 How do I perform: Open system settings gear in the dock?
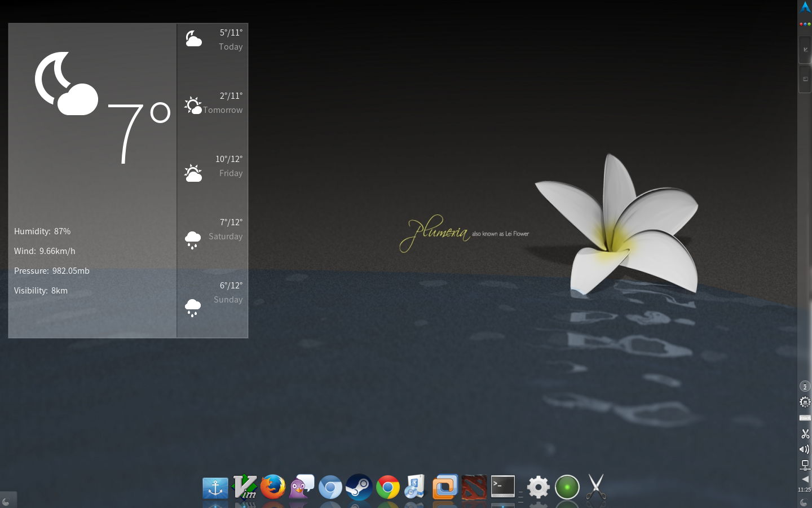coord(538,487)
